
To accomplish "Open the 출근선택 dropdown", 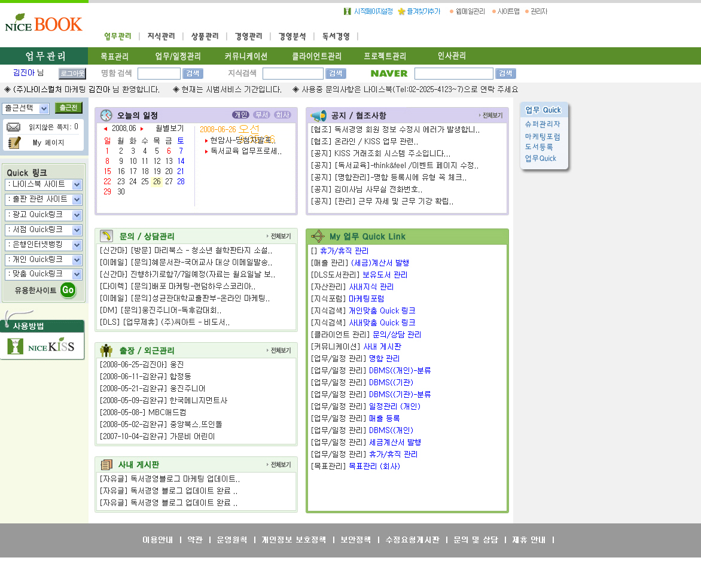I will [26, 108].
